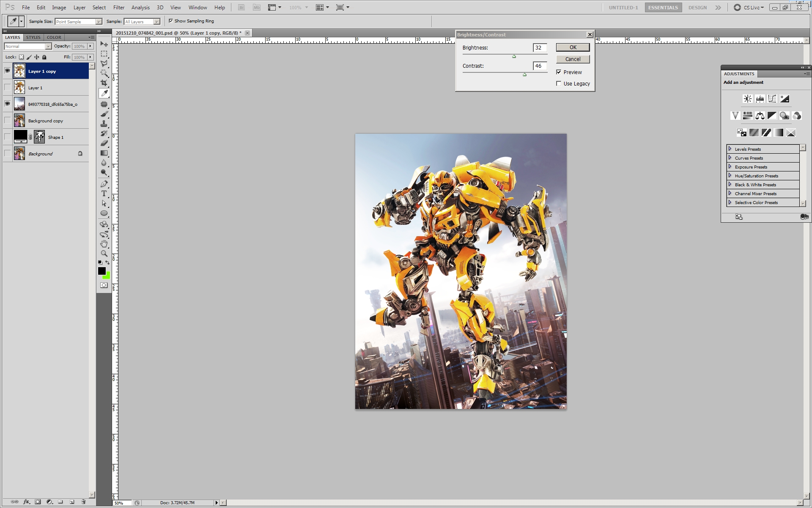Viewport: 812px width, 508px height.
Task: Expand Selective Color Presets list
Action: pos(730,202)
